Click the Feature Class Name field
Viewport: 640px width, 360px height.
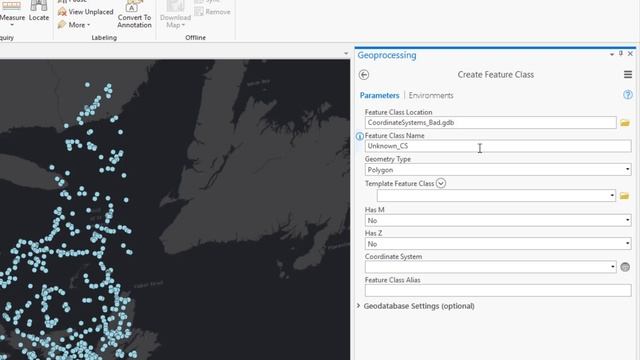[498, 146]
